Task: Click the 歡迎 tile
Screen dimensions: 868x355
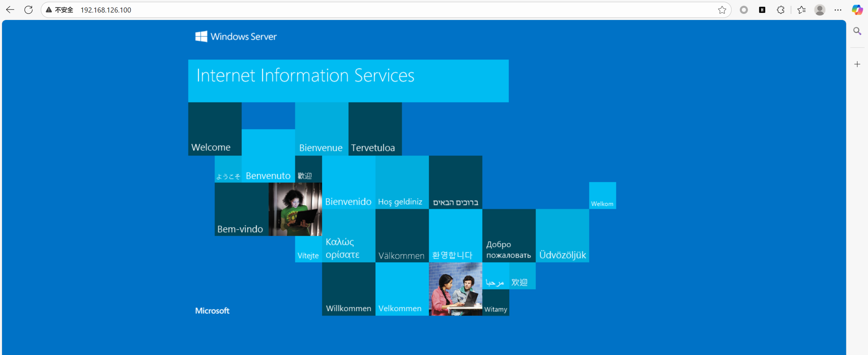Action: (x=308, y=169)
